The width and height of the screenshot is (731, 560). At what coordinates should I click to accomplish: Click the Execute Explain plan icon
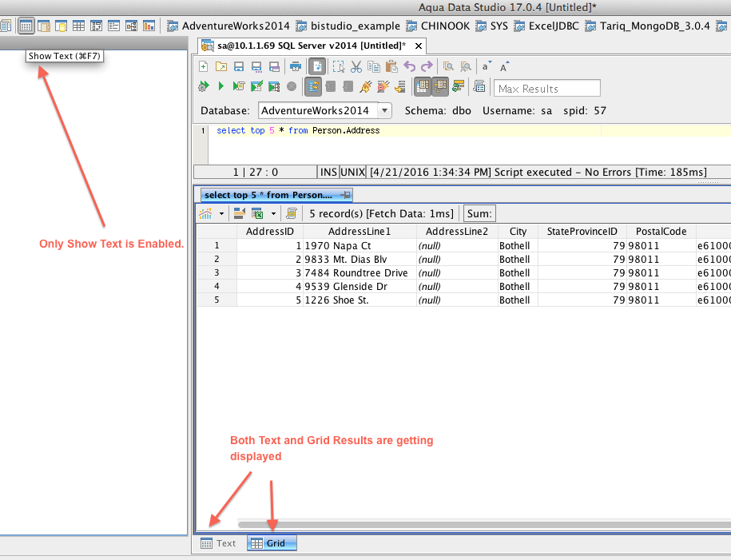(274, 86)
